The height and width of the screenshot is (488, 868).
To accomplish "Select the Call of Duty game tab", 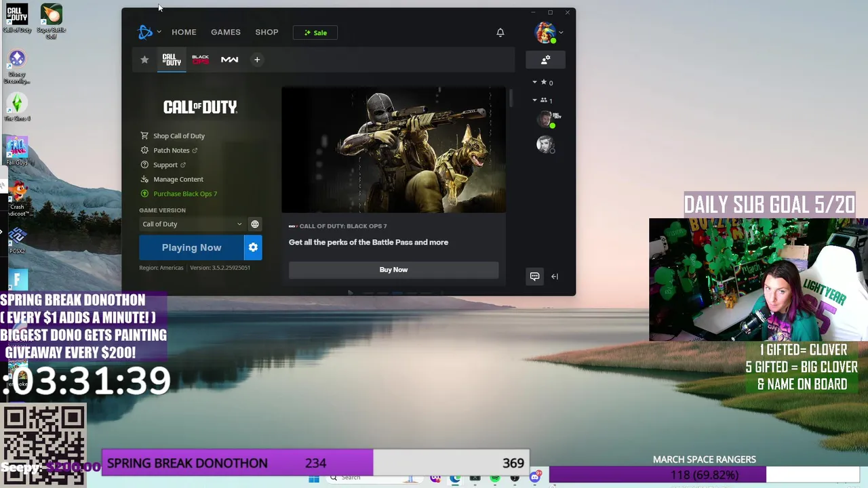I will tap(172, 60).
